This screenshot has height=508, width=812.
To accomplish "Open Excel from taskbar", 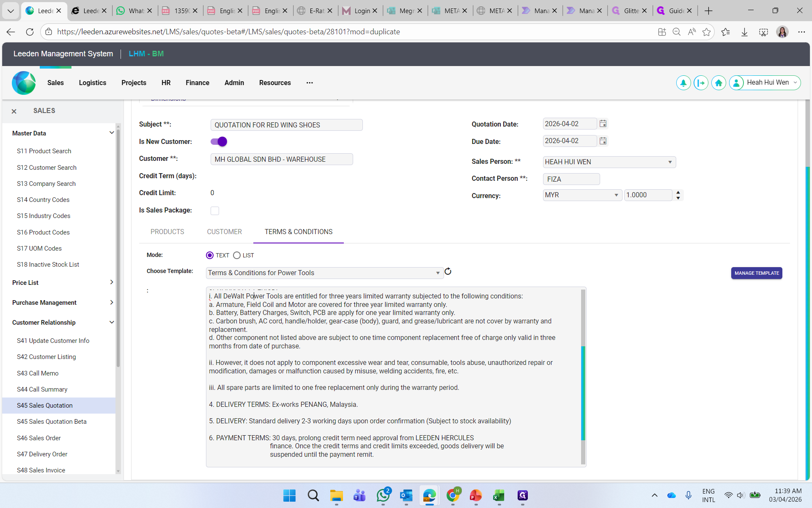I will (x=499, y=495).
